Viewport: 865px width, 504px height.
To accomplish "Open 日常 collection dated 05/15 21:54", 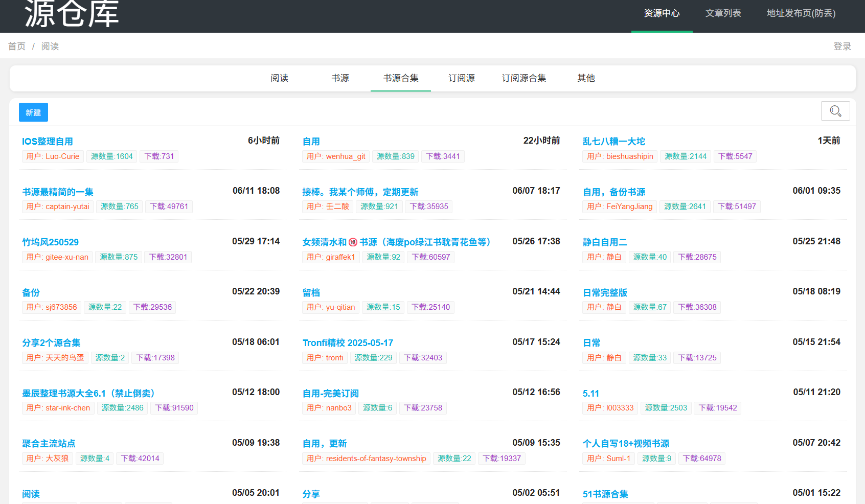I will (x=591, y=343).
